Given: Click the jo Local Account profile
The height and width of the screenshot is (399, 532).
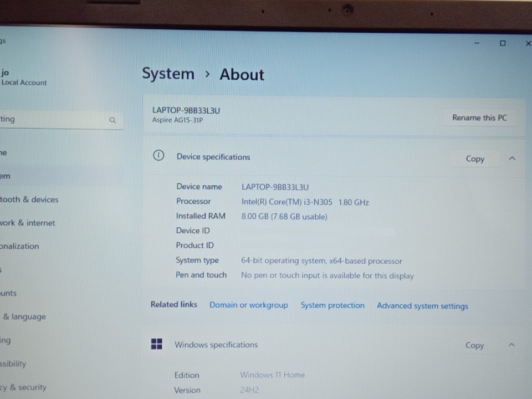Looking at the screenshot, I should (24, 78).
